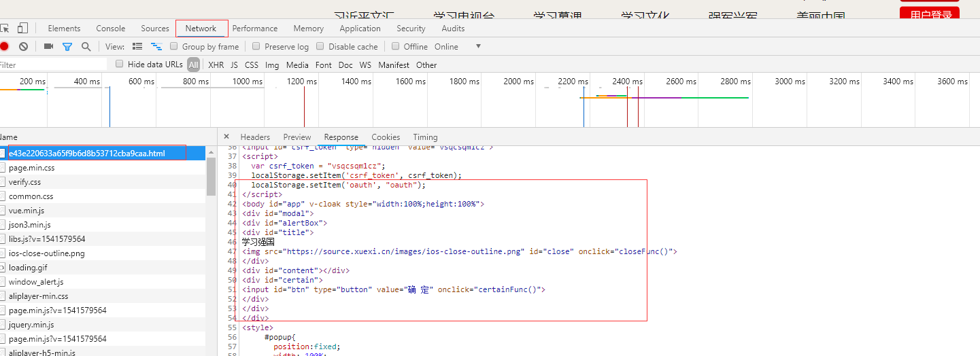Show the Headers tab of the request
The image size is (980, 356).
(255, 137)
